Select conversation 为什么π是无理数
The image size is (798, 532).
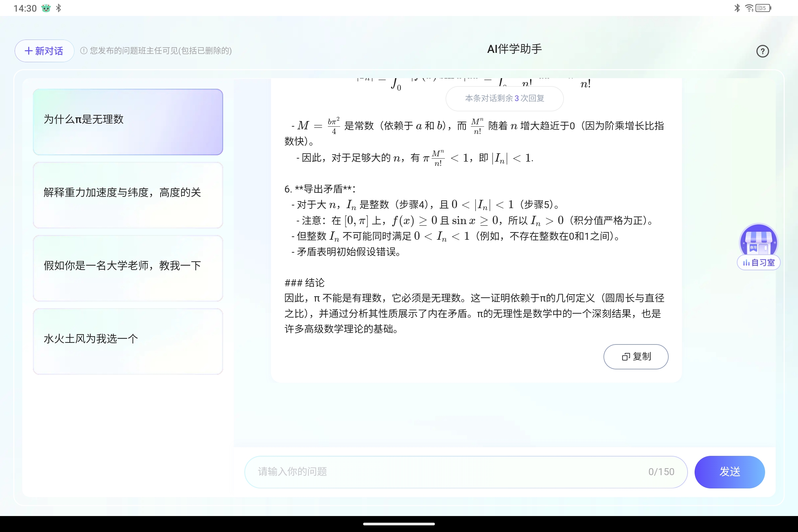[x=128, y=122]
